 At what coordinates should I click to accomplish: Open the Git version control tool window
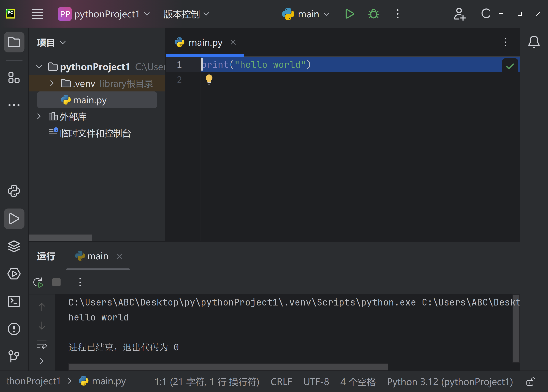point(14,356)
